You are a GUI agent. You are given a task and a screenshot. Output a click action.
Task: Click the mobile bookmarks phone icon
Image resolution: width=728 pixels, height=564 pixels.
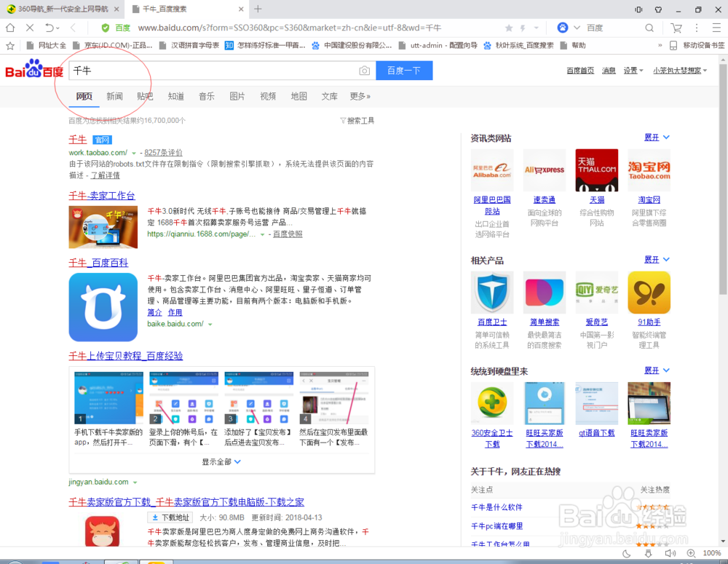673,44
